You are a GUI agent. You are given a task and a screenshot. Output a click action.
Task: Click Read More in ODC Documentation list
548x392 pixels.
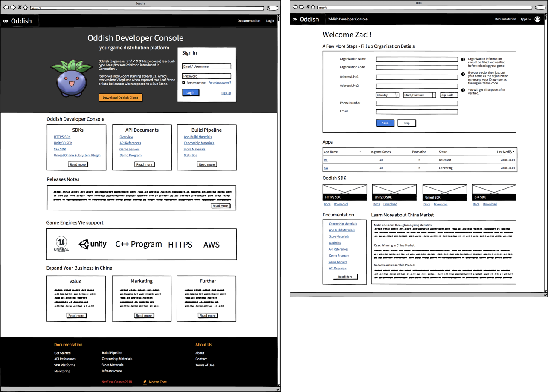[345, 277]
